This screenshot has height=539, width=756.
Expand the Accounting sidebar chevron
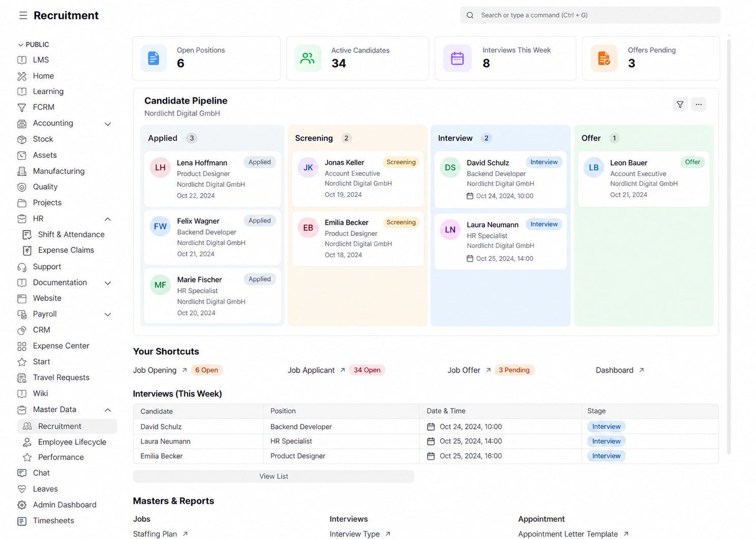108,124
